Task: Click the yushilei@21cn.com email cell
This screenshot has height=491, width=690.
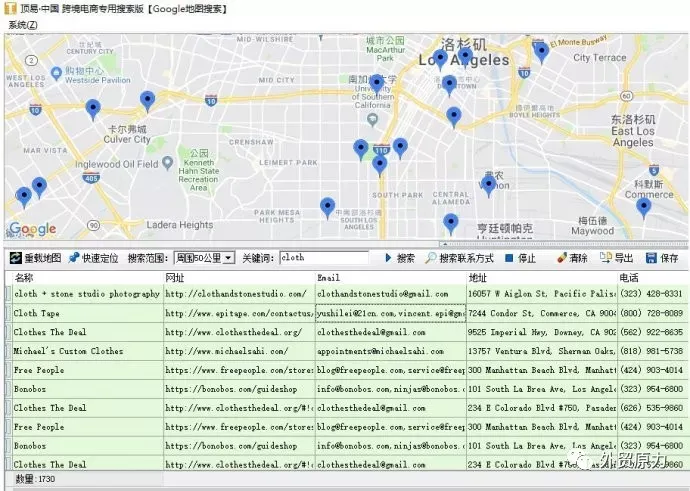Action: [x=391, y=313]
